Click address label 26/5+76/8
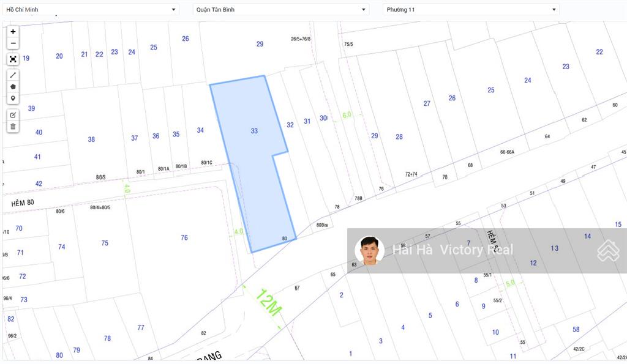627x364 pixels. [x=301, y=39]
